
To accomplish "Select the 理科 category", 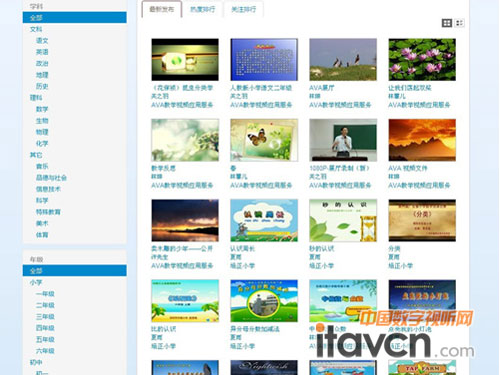I will 36,98.
